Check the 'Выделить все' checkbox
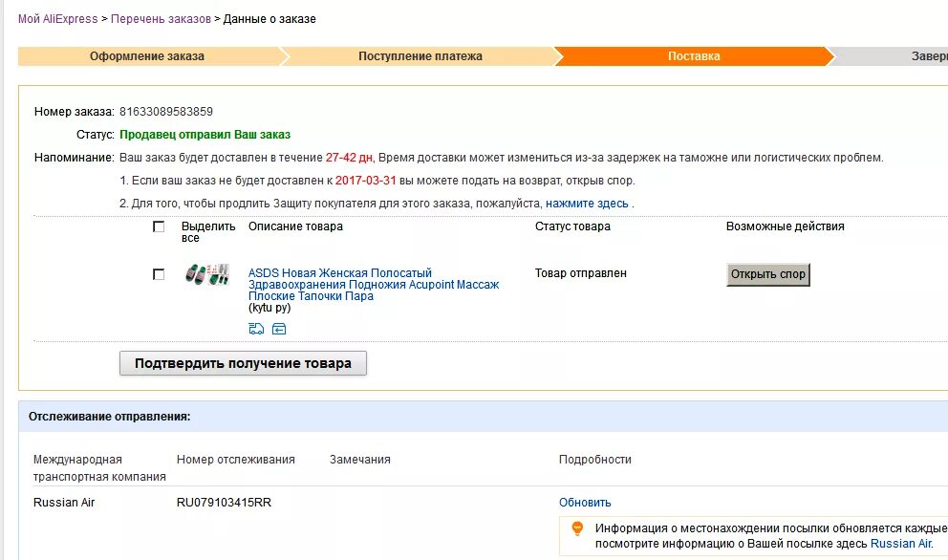 click(159, 226)
